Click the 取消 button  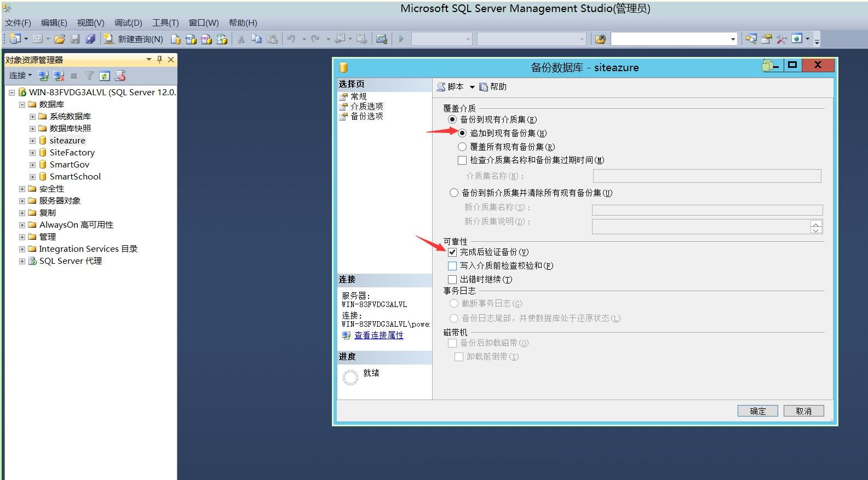[x=803, y=411]
